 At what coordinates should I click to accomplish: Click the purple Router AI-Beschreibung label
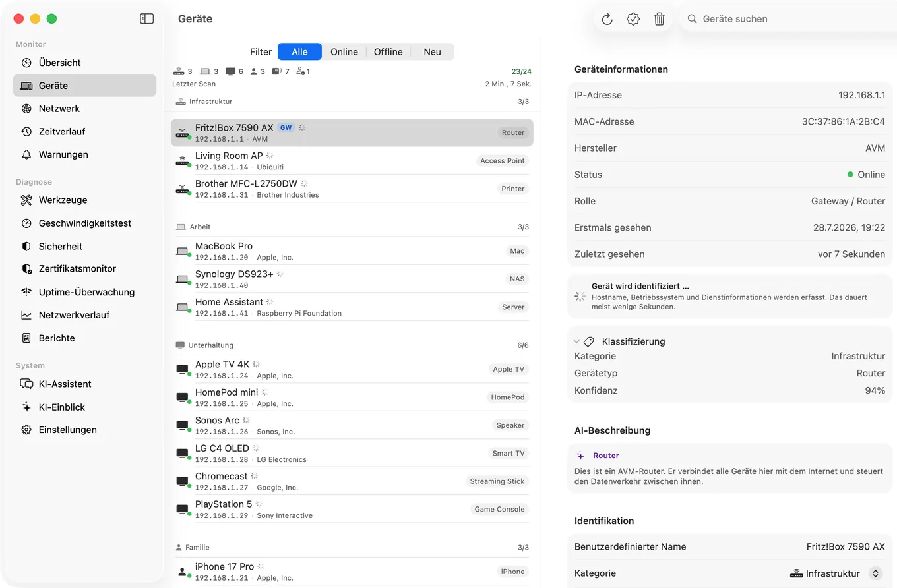pos(605,456)
